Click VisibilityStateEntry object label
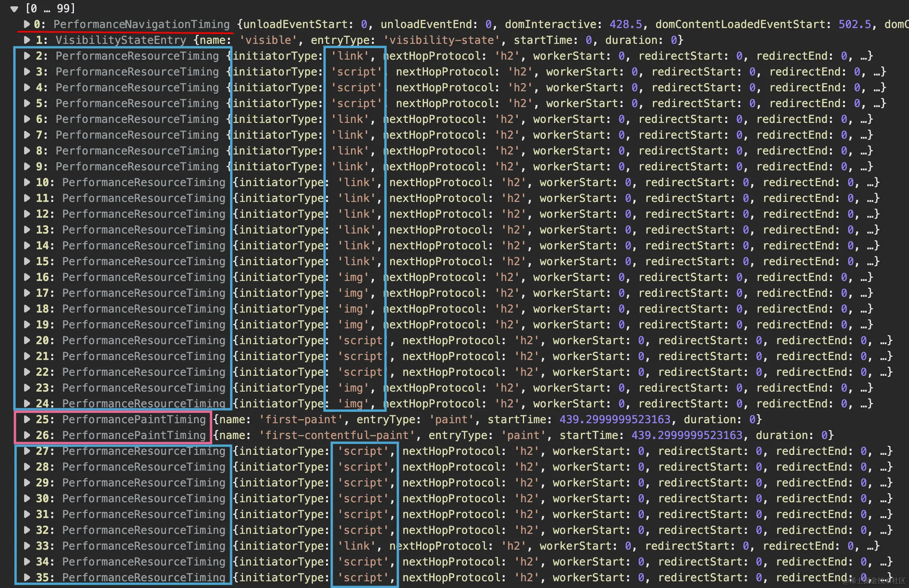This screenshot has height=588, width=909. point(121,40)
